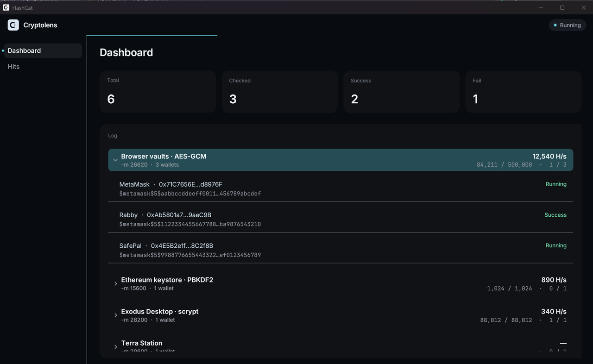This screenshot has height=364, width=593.
Task: Click the "-m 15600 · 1 wallet" subtitle
Action: pyautogui.click(x=147, y=289)
